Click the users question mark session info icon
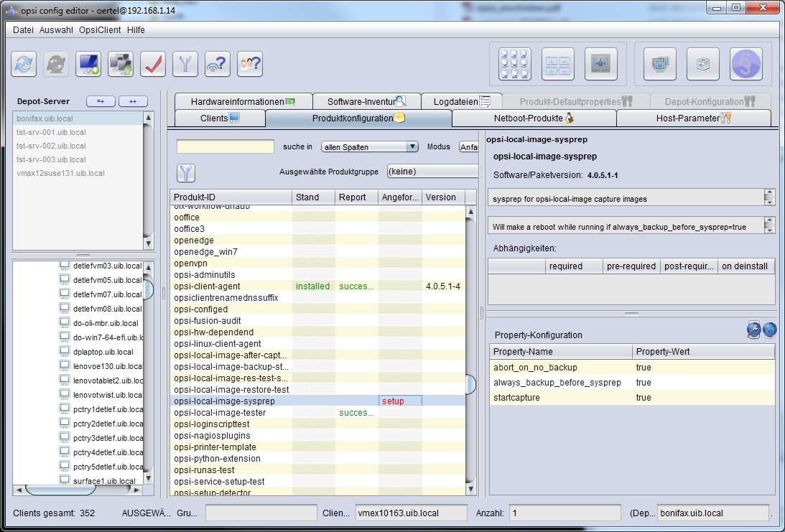Viewport: 785px width, 532px height. pos(250,64)
